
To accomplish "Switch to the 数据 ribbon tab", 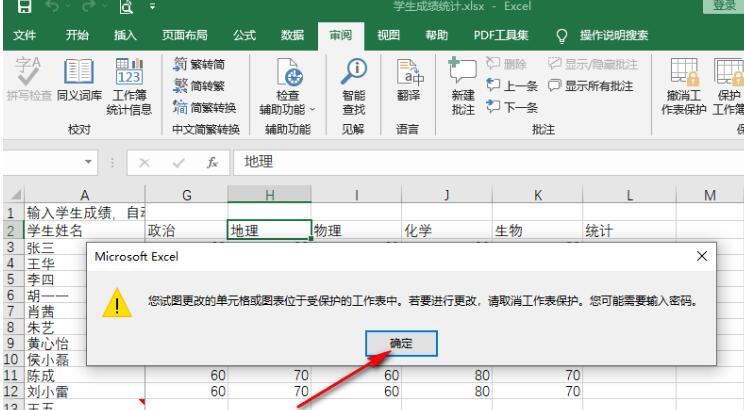I will (x=292, y=35).
